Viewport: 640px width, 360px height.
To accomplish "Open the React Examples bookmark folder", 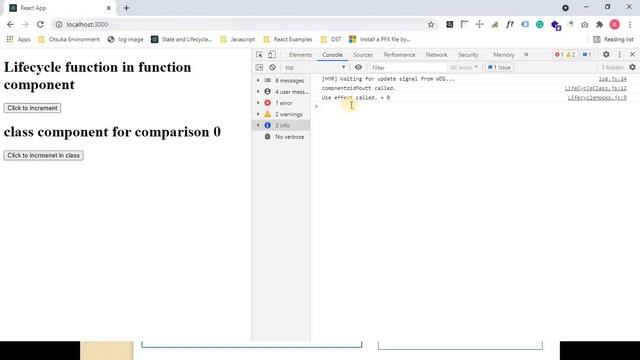I will (288, 39).
